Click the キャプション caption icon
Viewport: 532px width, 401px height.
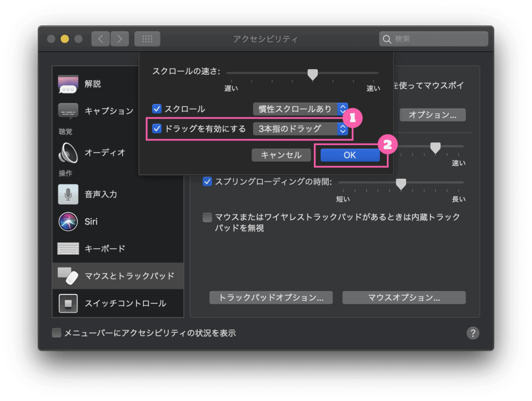[x=68, y=111]
